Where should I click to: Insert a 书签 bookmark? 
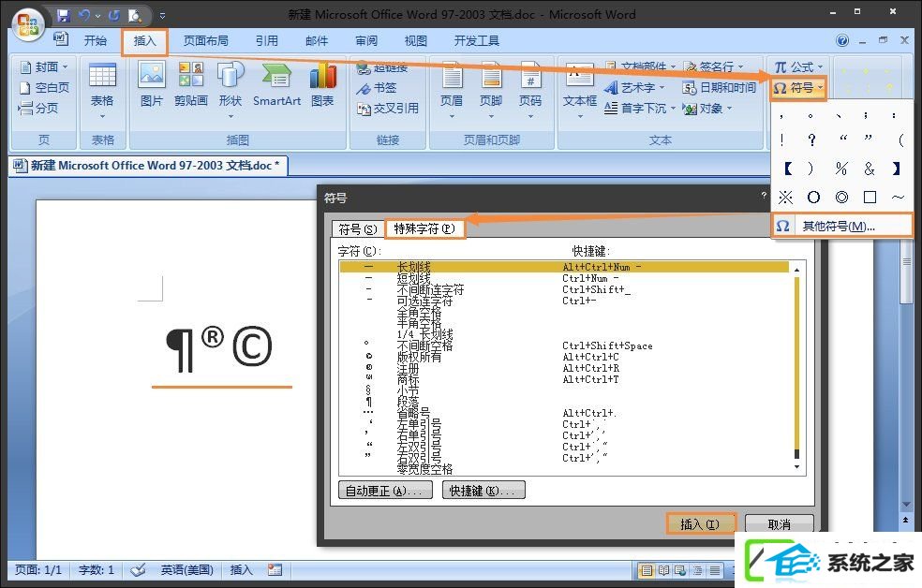(377, 88)
